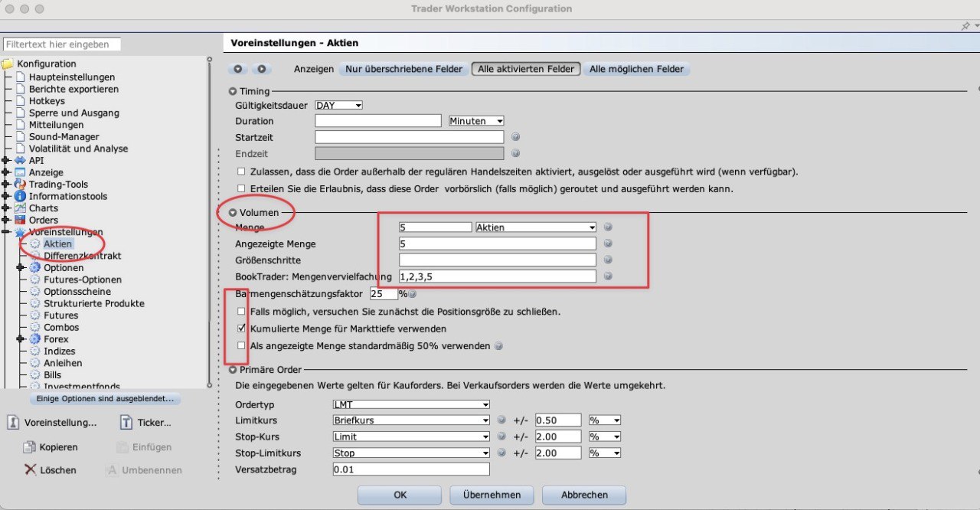Screen dimensions: 980x510
Task: Collapse the Volumen section
Action: (x=233, y=212)
